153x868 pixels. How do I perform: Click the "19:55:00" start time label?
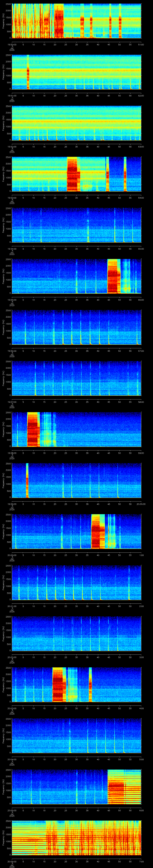point(12,300)
